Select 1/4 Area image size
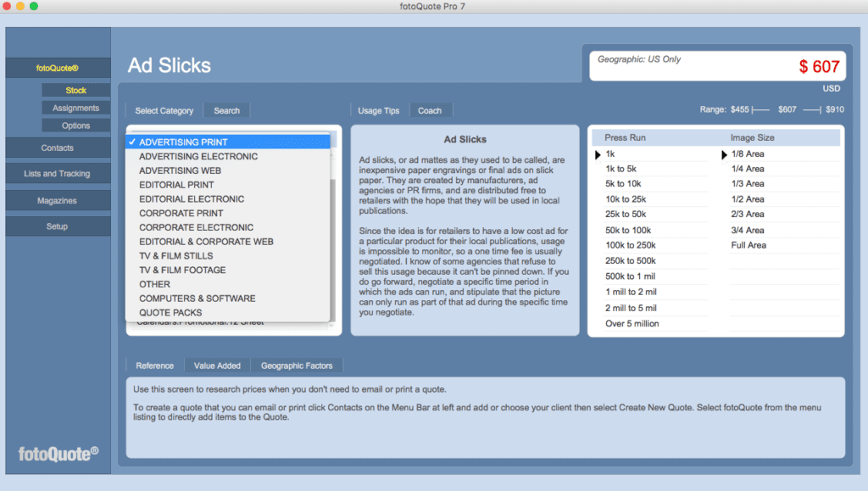This screenshot has width=868, height=491. pos(748,169)
